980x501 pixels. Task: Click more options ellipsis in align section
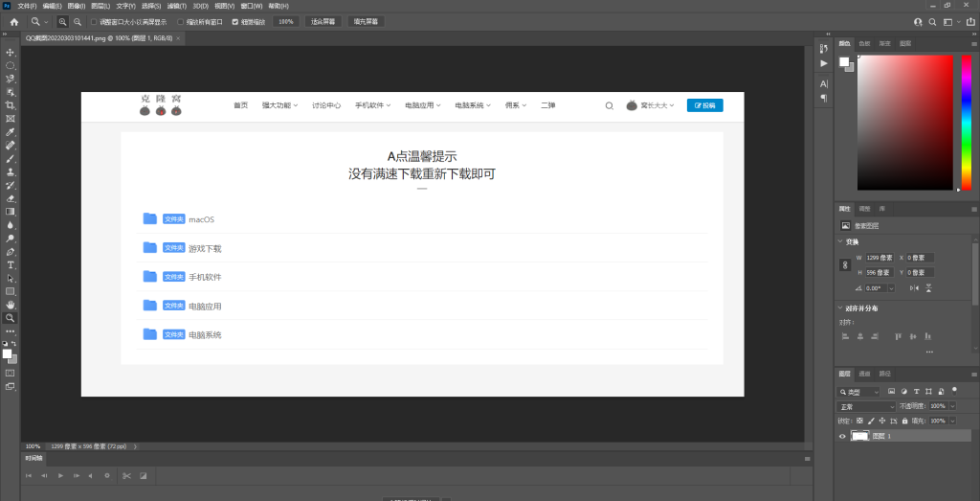(x=929, y=353)
